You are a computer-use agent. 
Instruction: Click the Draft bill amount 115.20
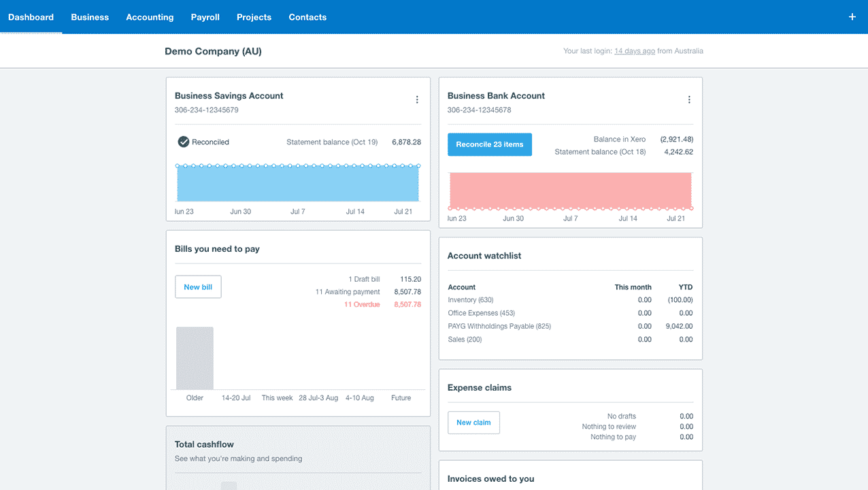(x=410, y=279)
